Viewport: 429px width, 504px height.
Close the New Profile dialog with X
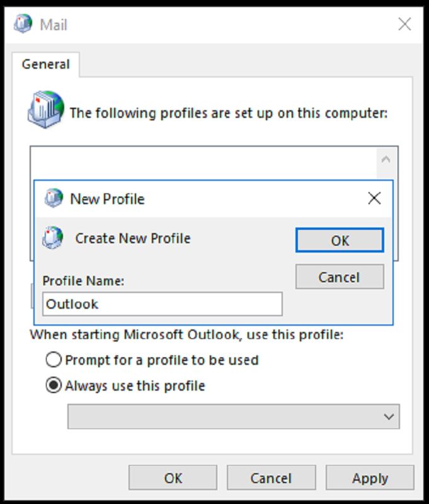click(375, 198)
